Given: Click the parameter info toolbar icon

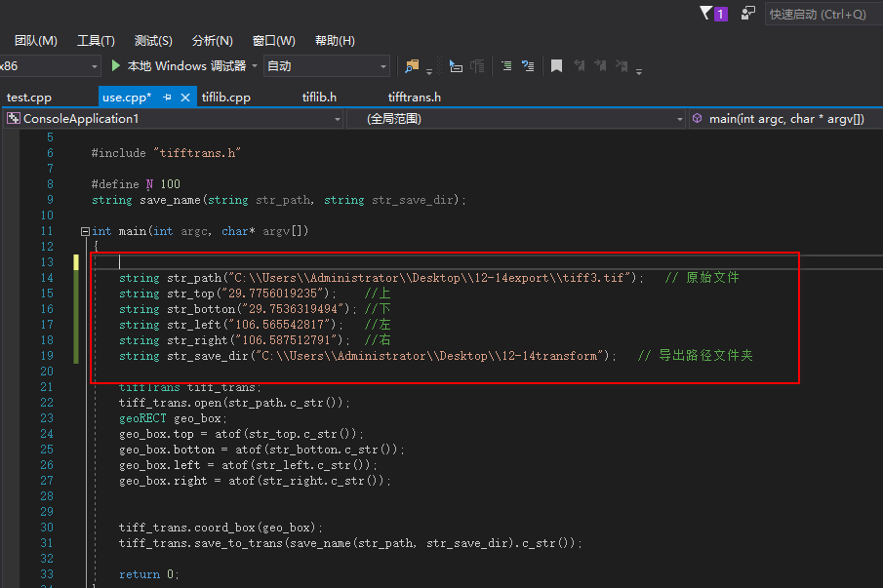Looking at the screenshot, I should (477, 66).
